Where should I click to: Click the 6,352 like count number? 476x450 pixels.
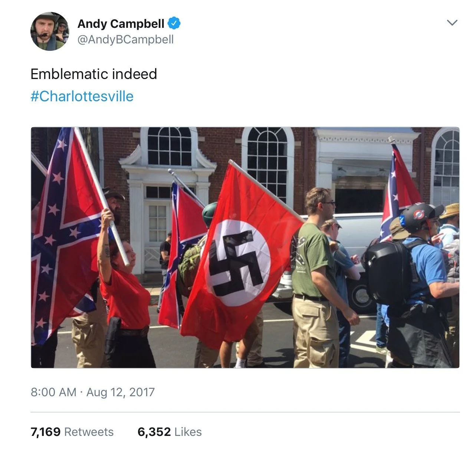(x=154, y=432)
